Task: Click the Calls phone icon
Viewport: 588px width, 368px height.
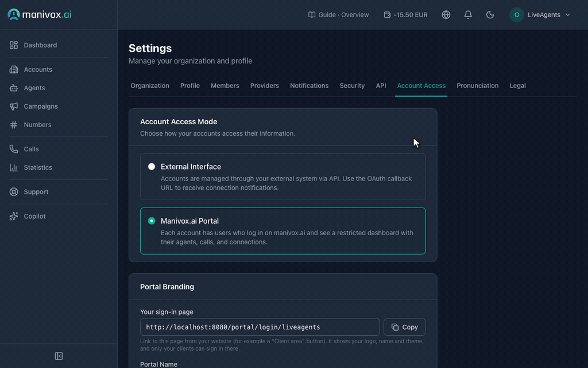Action: coord(14,149)
